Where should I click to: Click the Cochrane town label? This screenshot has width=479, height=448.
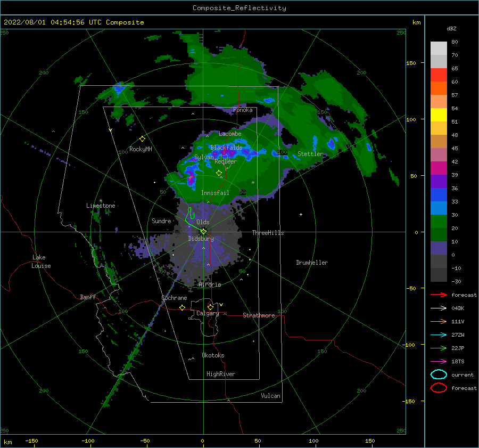(x=174, y=298)
